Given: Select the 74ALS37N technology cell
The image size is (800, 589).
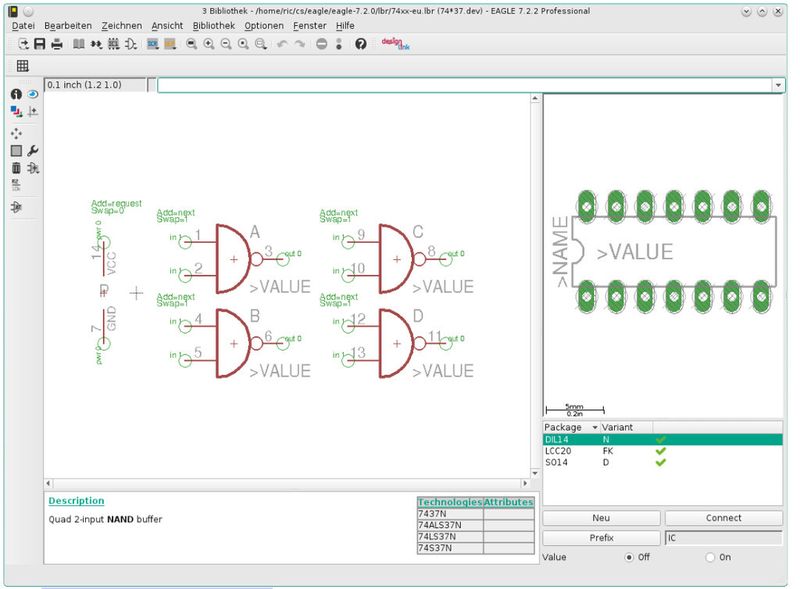Looking at the screenshot, I should coord(450,525).
